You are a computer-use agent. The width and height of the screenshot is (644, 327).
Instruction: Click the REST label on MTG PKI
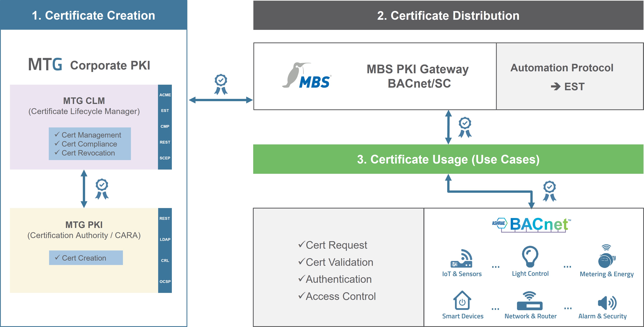pyautogui.click(x=165, y=218)
